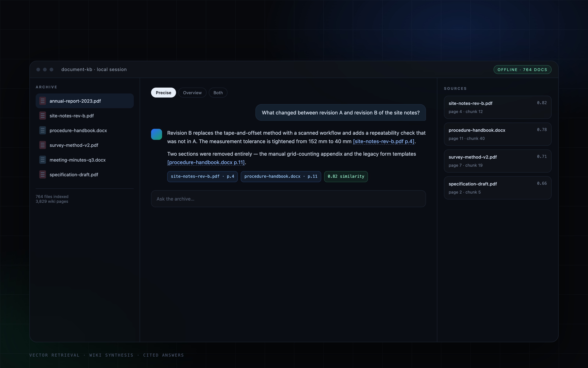Screen dimensions: 588x368
Task: Click the 764 files indexed text
Action: click(x=52, y=196)
